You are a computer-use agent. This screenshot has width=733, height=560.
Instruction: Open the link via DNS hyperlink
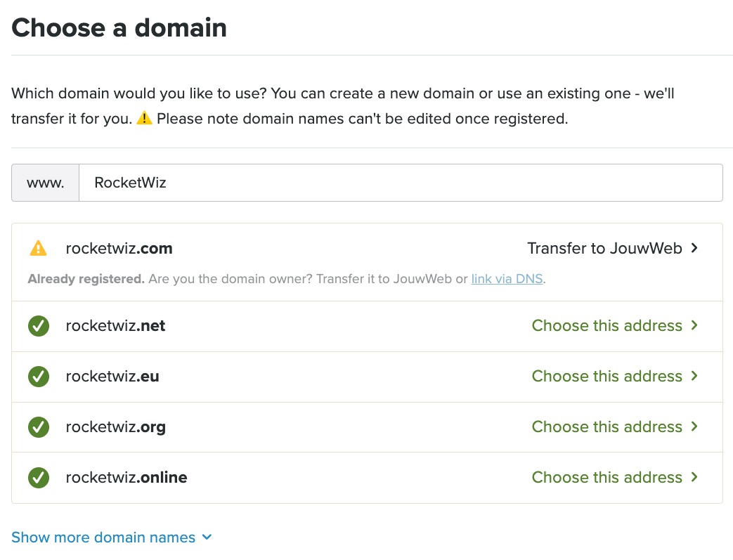(507, 279)
